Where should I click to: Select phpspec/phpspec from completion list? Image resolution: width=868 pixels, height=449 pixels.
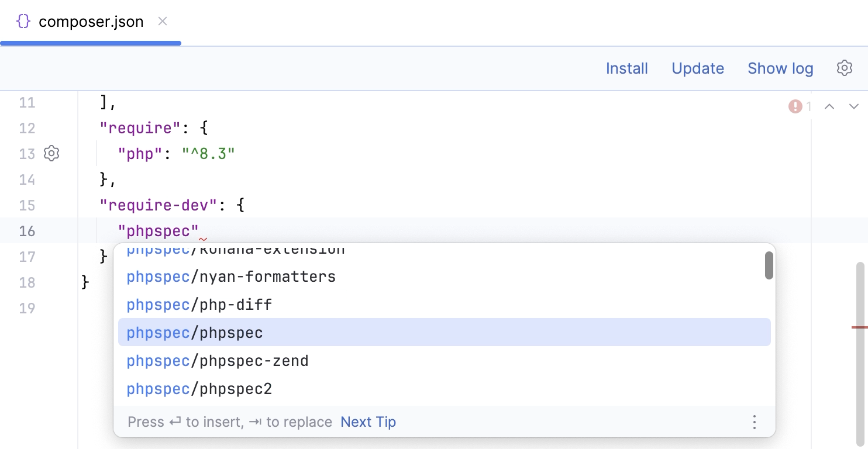tap(195, 332)
